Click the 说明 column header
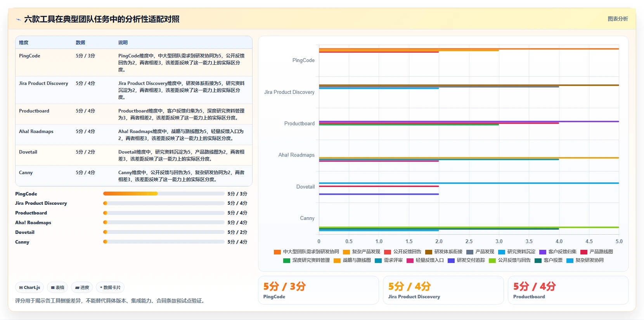Screen dimensions: 644x320 pyautogui.click(x=123, y=43)
